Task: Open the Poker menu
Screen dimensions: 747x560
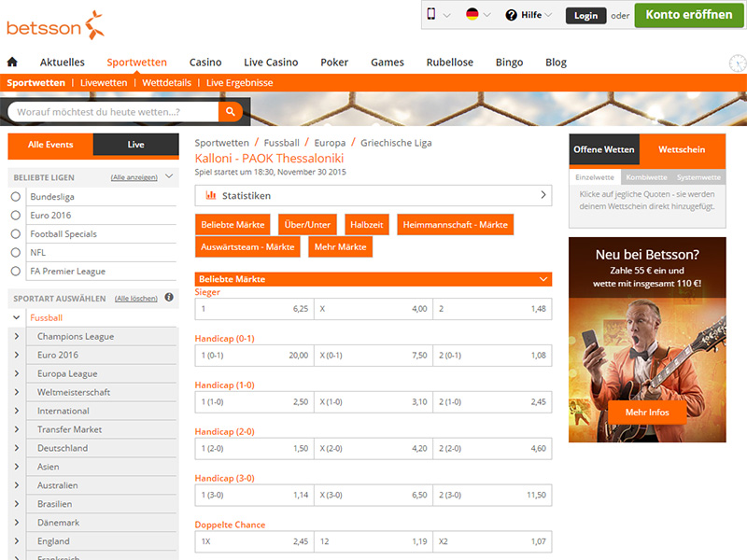Action: (334, 63)
